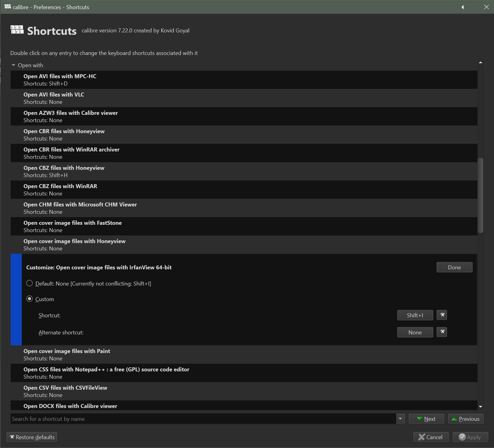494x448 pixels.
Task: Click the Done button
Action: [454, 267]
